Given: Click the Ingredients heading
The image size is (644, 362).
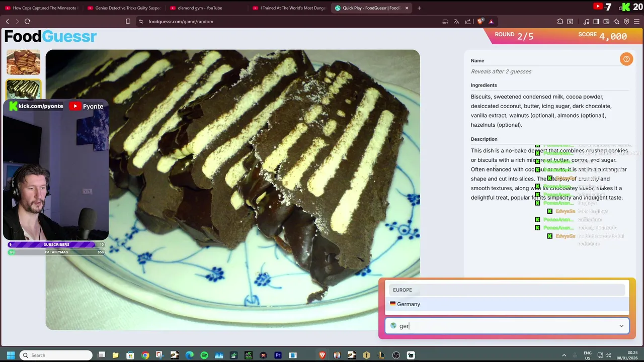Looking at the screenshot, I should [484, 85].
